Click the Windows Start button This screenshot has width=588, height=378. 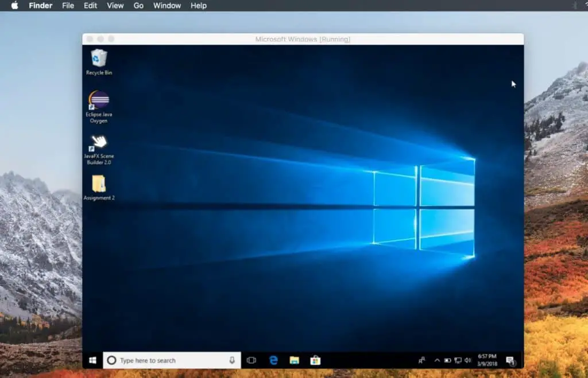pyautogui.click(x=94, y=360)
